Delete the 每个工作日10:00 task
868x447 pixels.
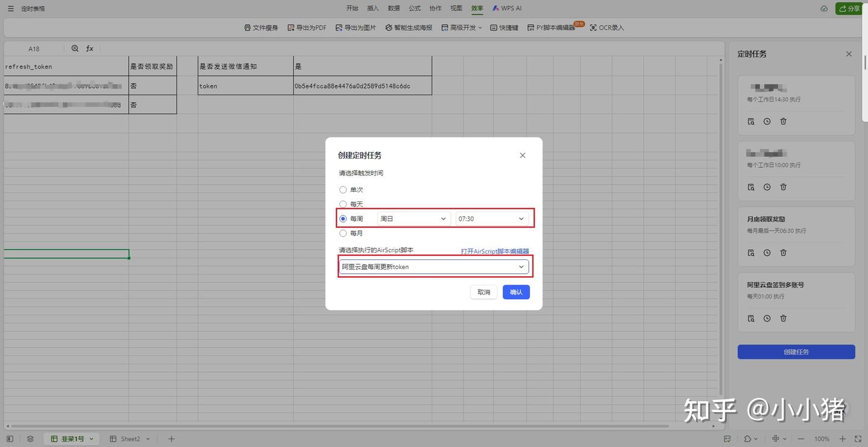tap(783, 187)
